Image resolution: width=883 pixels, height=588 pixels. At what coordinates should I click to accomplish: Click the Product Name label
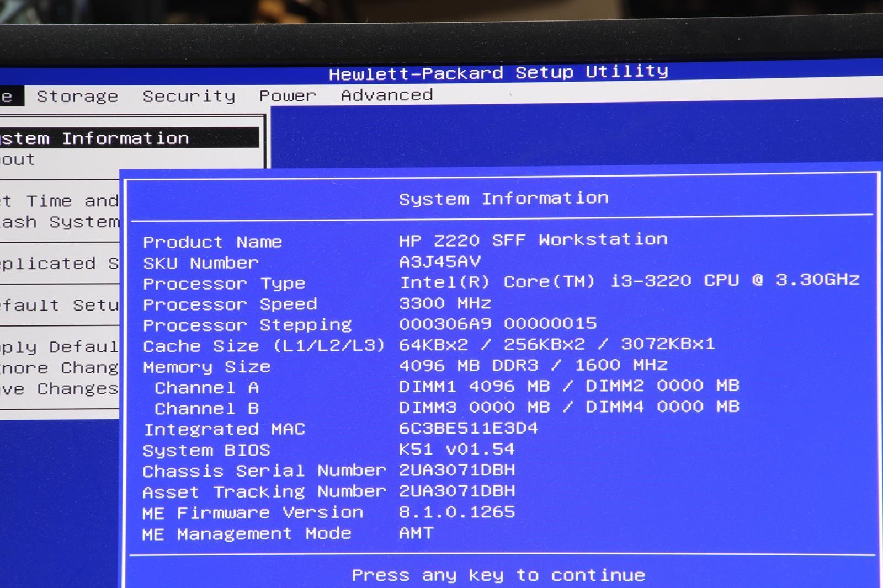[212, 242]
